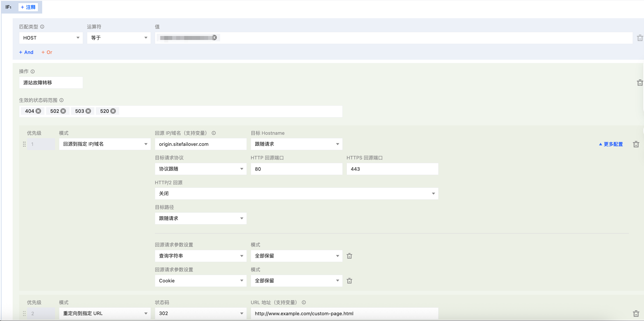Delete the priority 2 redirect entry
Image resolution: width=644 pixels, height=321 pixels.
coord(636,313)
